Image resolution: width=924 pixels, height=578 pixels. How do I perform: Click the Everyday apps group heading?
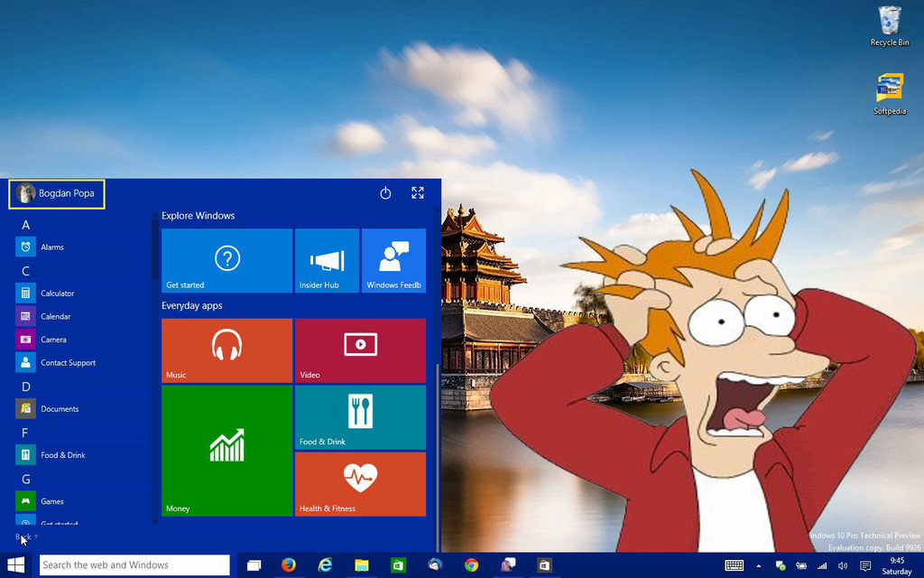(x=192, y=305)
